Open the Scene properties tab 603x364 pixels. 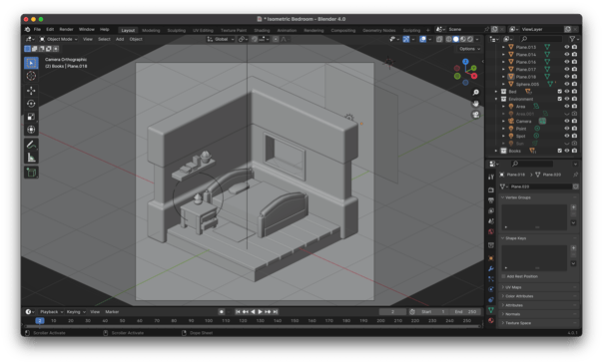(x=491, y=221)
